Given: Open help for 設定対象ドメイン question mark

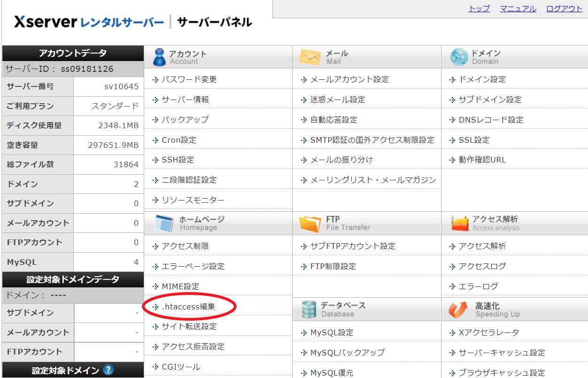Looking at the screenshot, I should point(108,370).
